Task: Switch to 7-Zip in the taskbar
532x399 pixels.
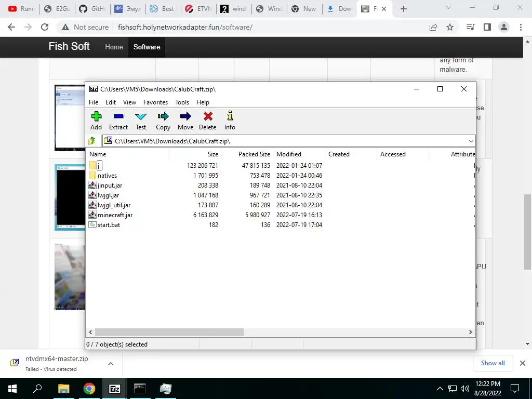Action: (x=115, y=389)
